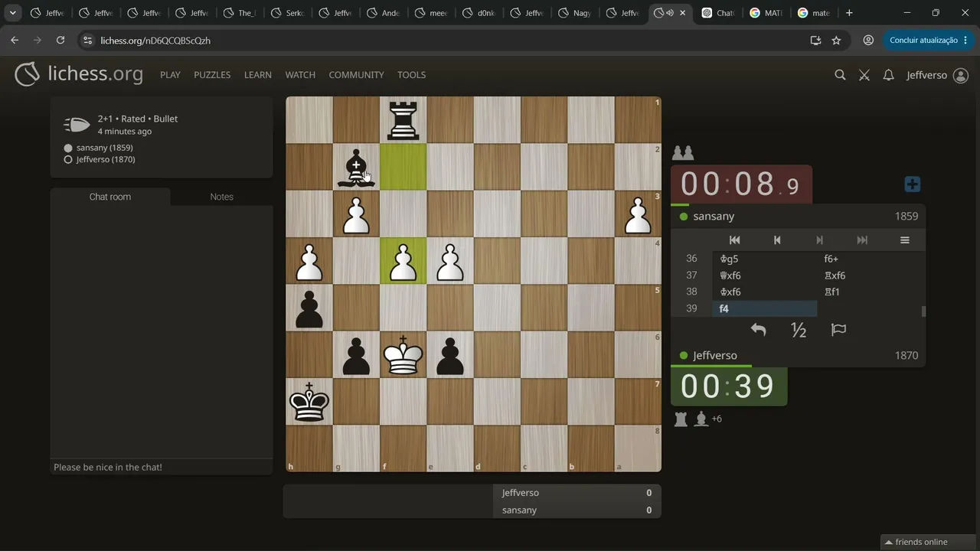
Task: Reload the lichess page
Action: pos(60,41)
